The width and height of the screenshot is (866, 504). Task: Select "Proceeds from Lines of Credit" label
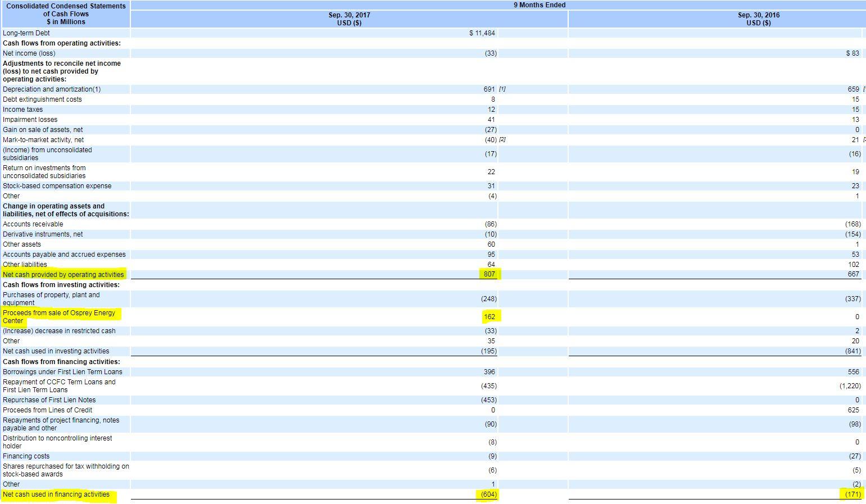pos(48,410)
